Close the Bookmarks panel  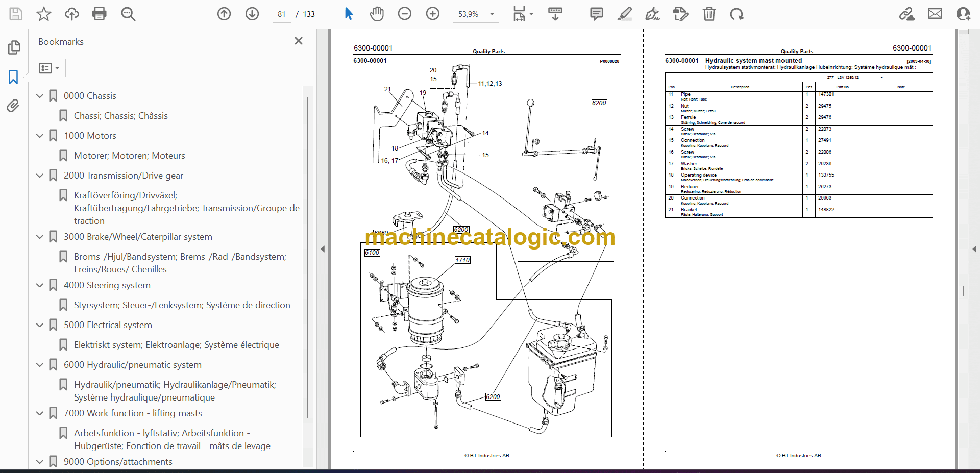point(299,41)
